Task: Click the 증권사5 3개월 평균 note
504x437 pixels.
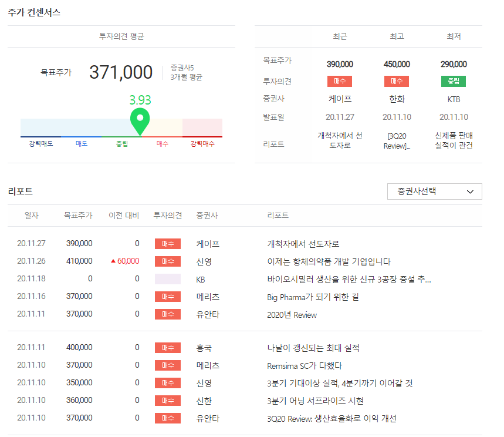Action: (x=186, y=72)
